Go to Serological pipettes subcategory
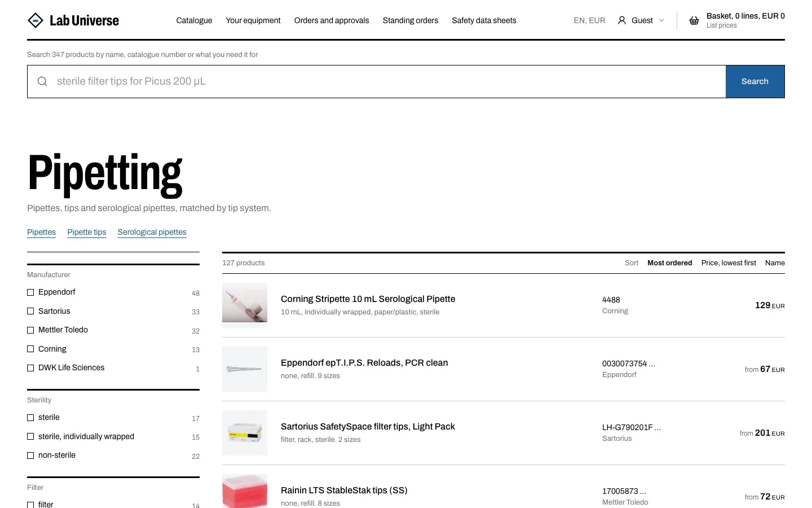Screen dimensions: 812x508 click(x=152, y=232)
